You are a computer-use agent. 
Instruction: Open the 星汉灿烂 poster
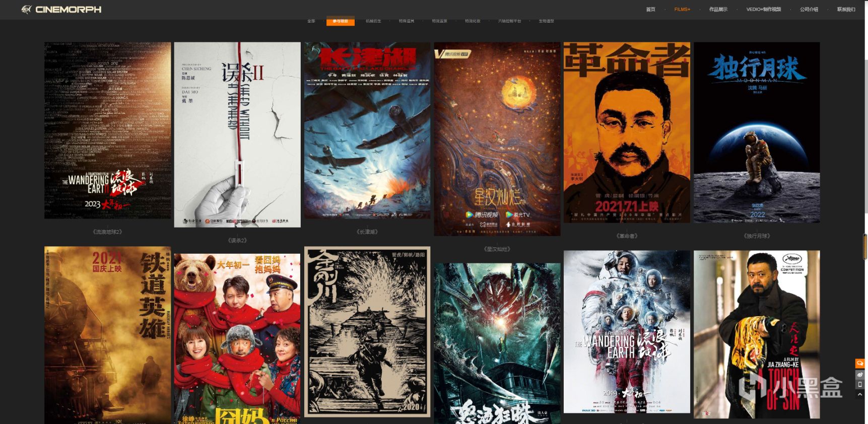pos(497,139)
